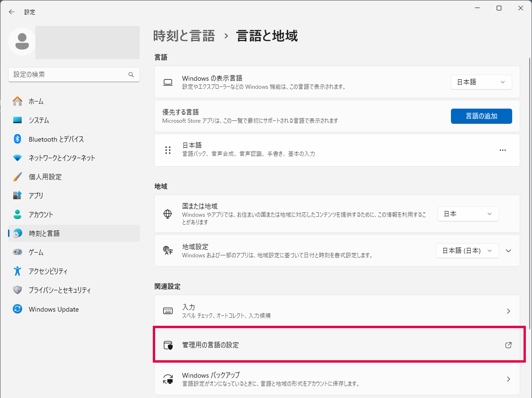
Task: Click the user profile avatar icon
Action: pos(22,42)
